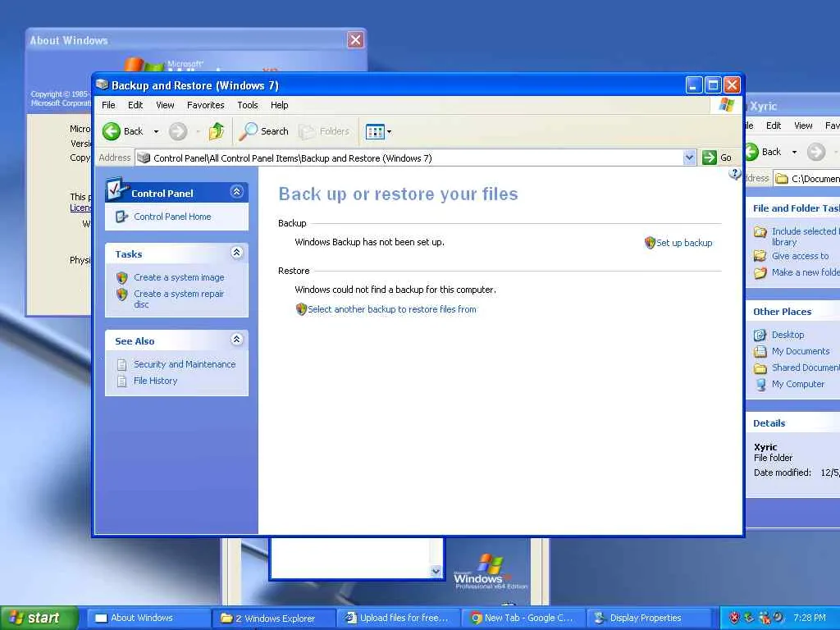Toggle the Folders toolbar button
The image size is (840, 630).
coord(323,131)
